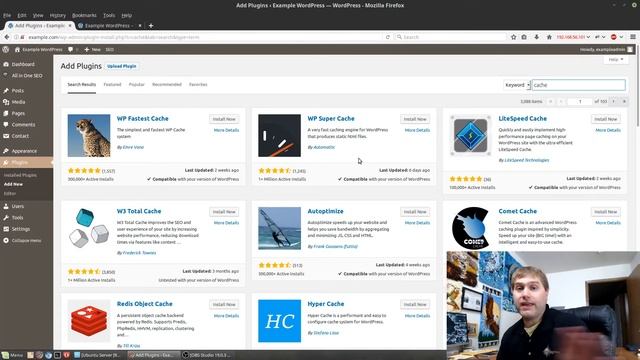The width and height of the screenshot is (640, 360).
Task: Open the Firefox File menu
Action: coord(7,15)
